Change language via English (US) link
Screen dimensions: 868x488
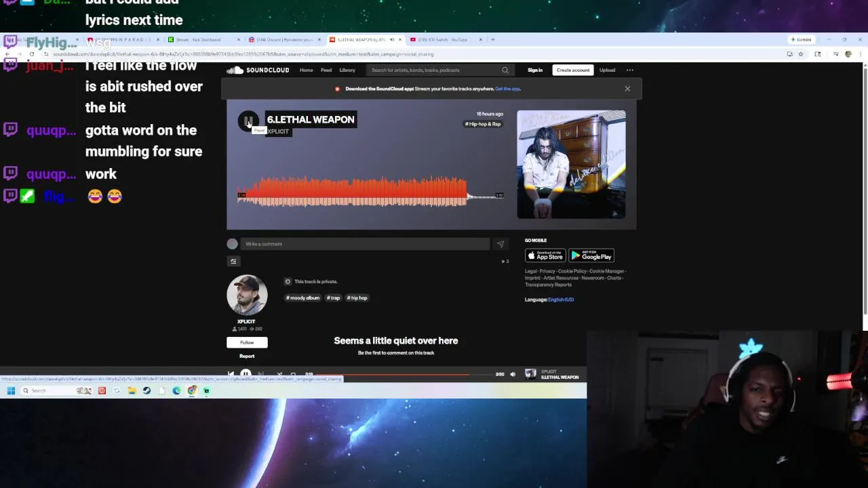pos(561,300)
